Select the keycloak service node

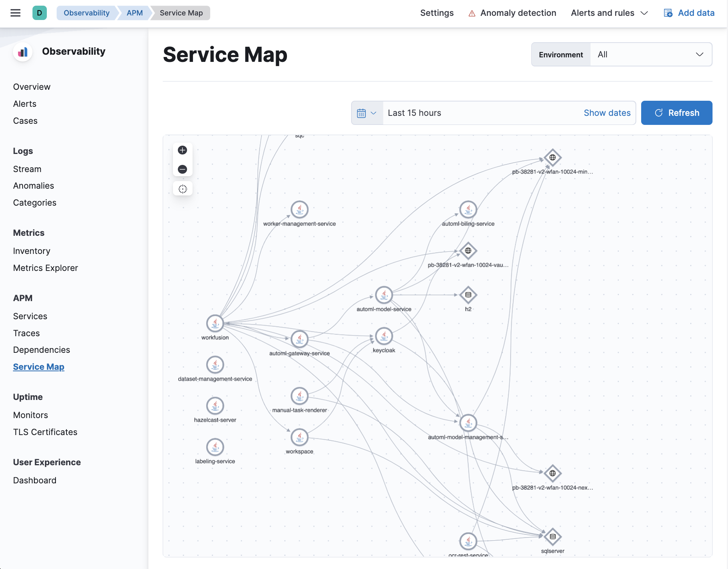pos(384,336)
